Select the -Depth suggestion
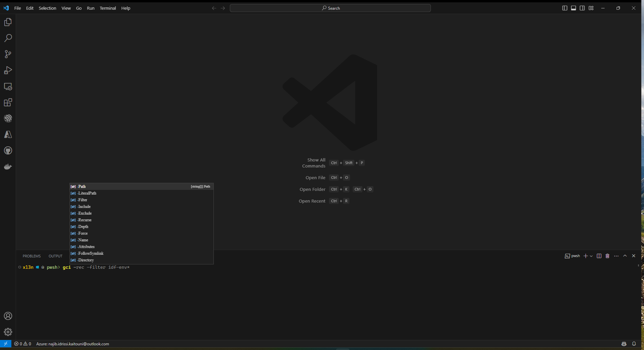The width and height of the screenshot is (644, 350). [142, 227]
